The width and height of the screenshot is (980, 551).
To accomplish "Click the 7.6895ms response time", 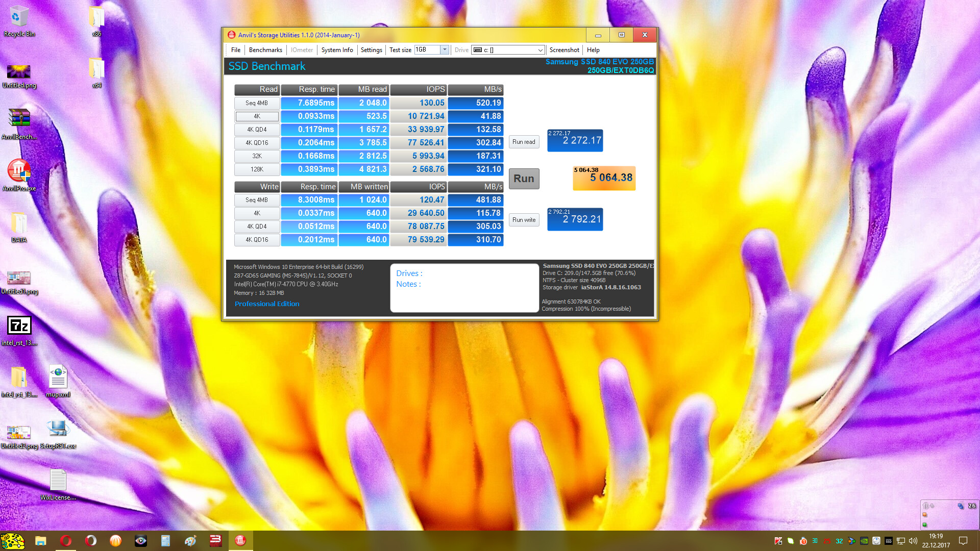I will (x=309, y=103).
